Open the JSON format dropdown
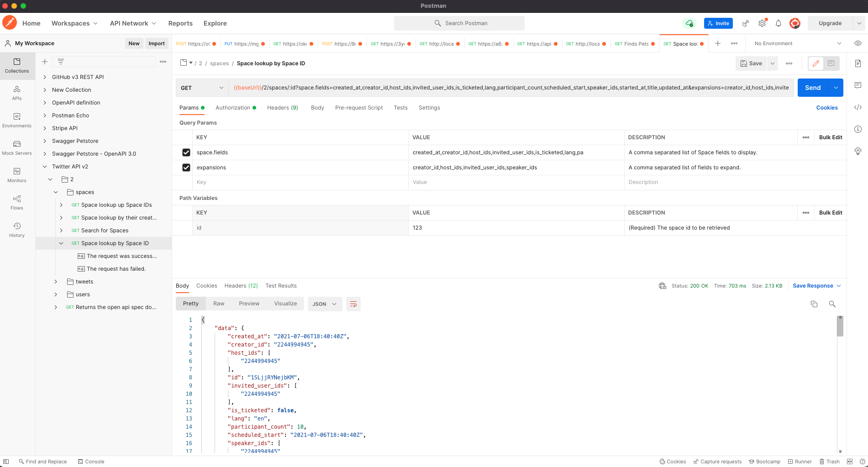The image size is (868, 467). tap(325, 304)
